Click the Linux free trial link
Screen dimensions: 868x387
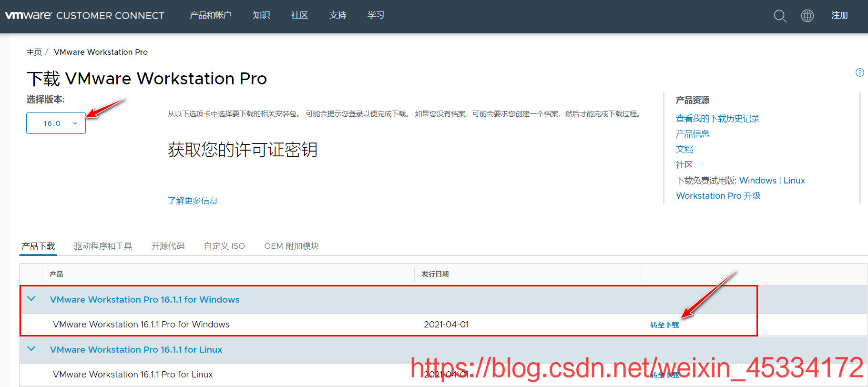[x=794, y=181]
